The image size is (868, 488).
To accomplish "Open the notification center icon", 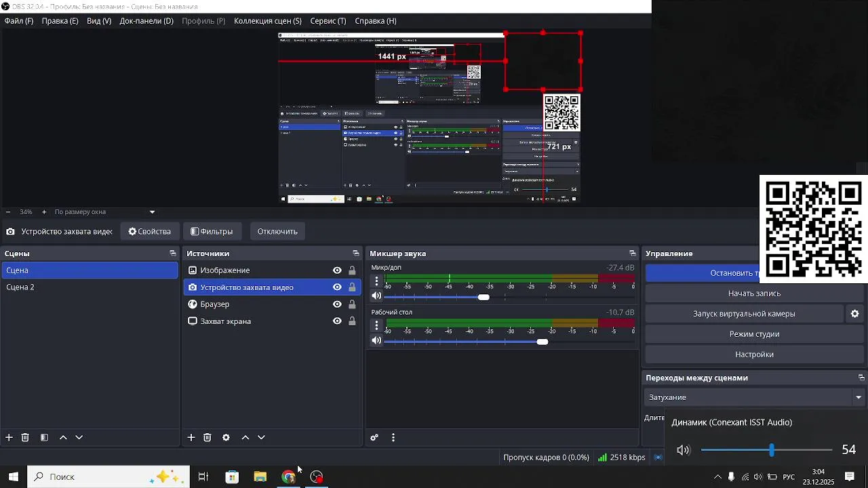I will pos(849,477).
